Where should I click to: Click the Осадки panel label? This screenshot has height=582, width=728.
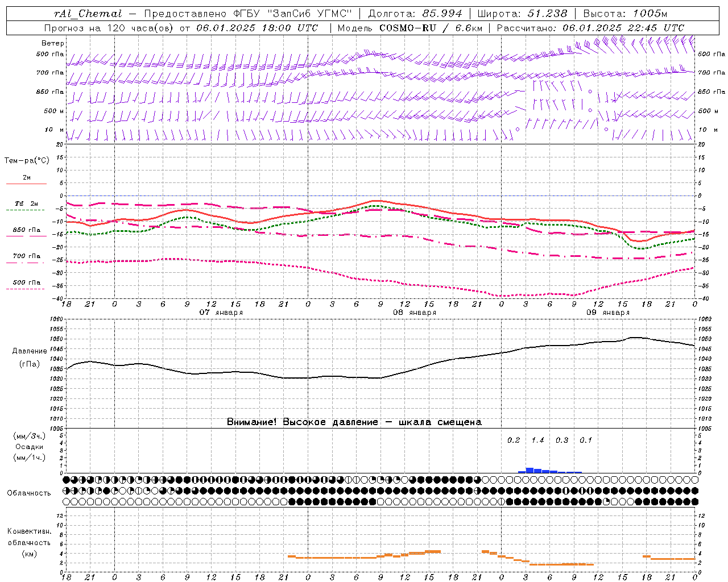coord(30,447)
